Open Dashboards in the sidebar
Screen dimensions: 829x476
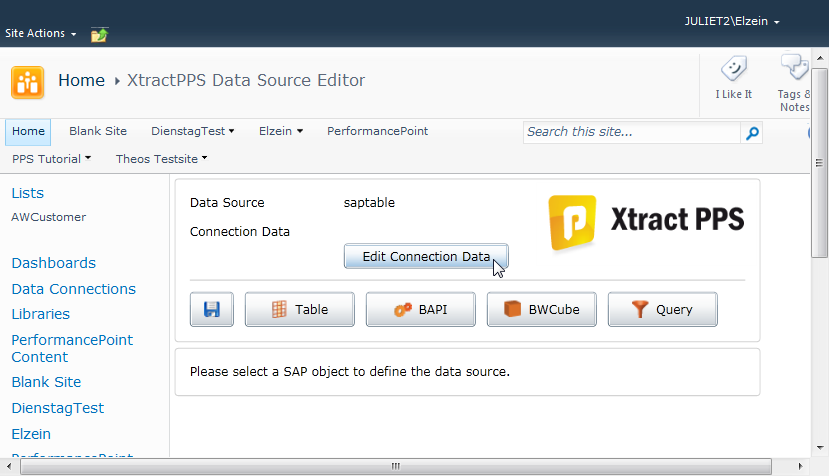[53, 263]
